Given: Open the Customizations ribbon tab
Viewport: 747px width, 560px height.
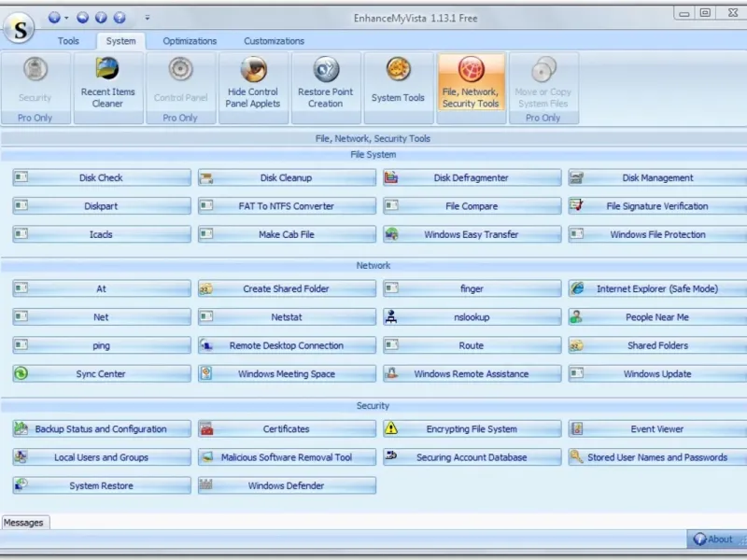Looking at the screenshot, I should coord(274,41).
